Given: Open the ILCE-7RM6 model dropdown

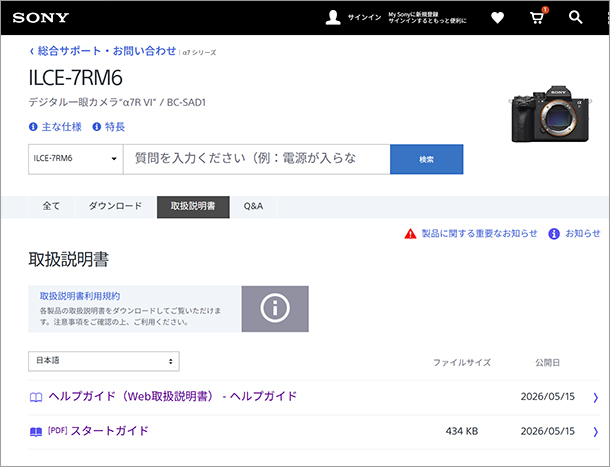Looking at the screenshot, I should 75,159.
